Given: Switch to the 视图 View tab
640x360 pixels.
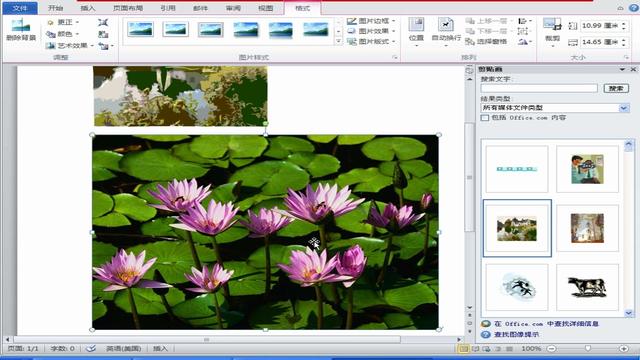Looking at the screenshot, I should [x=266, y=8].
